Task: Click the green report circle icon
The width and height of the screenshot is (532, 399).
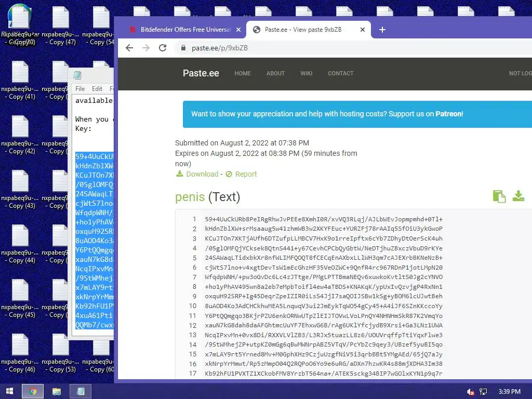Action: pos(229,174)
